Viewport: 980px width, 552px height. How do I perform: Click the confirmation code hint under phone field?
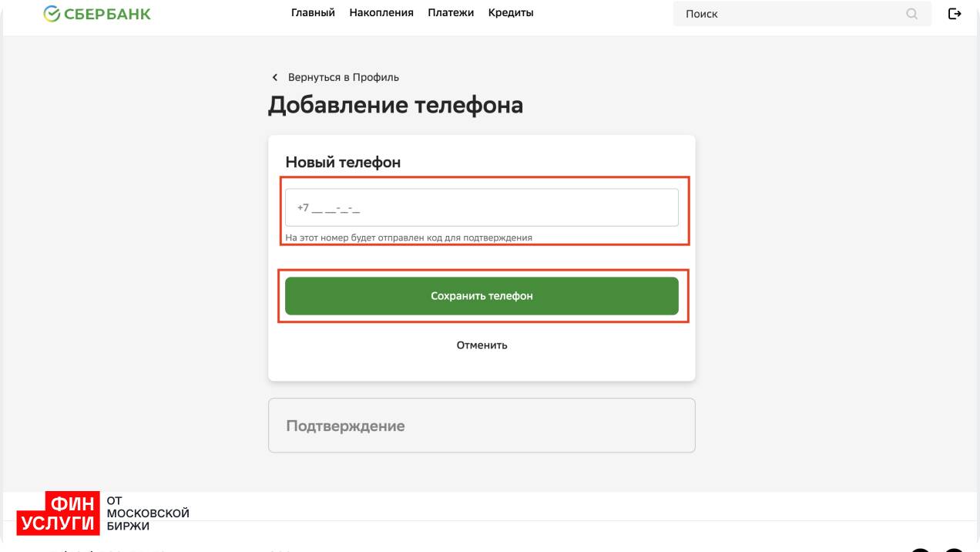408,238
